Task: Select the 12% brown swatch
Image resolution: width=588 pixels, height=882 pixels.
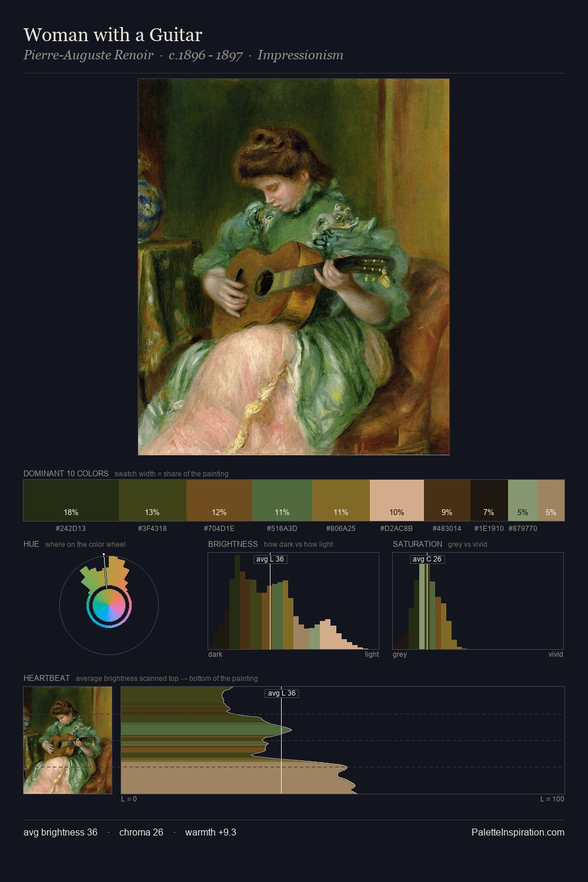Action: coord(219,500)
